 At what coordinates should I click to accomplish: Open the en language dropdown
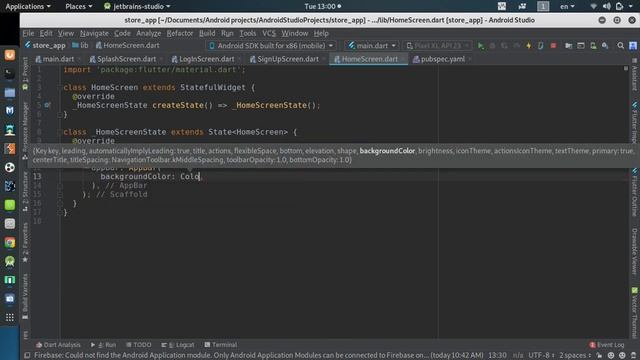coord(567,6)
